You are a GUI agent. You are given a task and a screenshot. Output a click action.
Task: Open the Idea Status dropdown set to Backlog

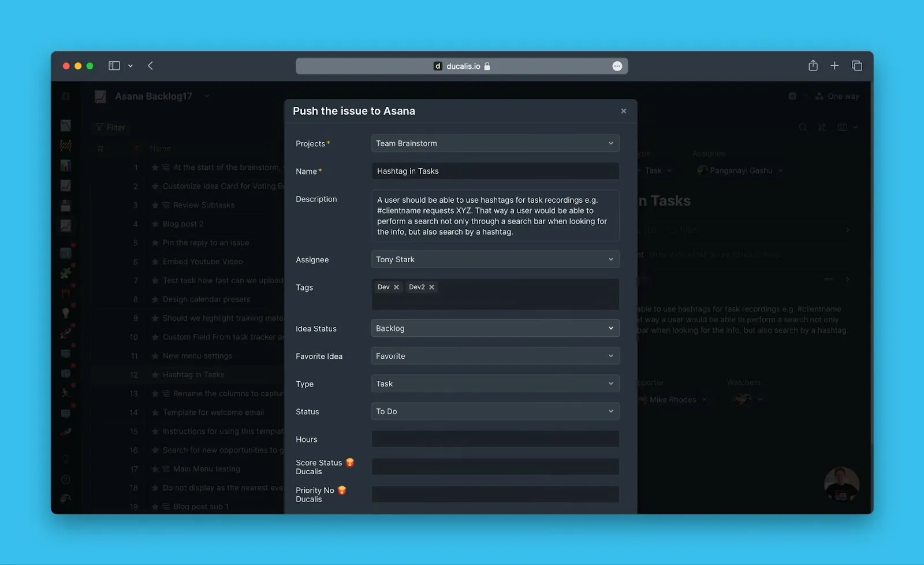point(495,328)
